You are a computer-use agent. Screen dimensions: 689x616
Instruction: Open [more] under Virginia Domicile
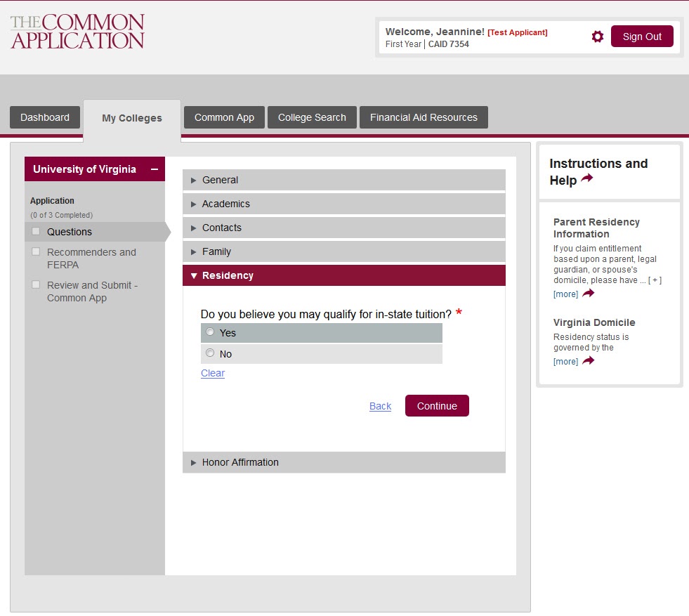pyautogui.click(x=565, y=362)
